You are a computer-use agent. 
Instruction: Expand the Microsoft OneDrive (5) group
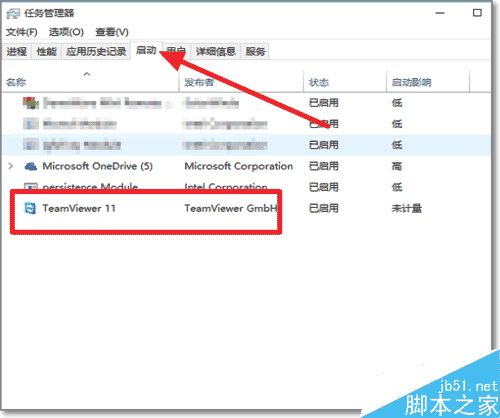pos(11,166)
